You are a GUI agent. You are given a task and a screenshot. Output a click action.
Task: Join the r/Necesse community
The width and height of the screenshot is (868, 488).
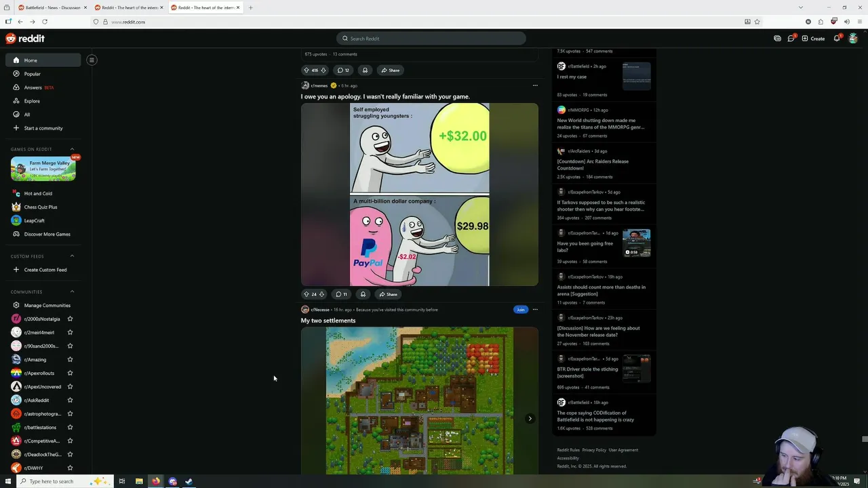tap(520, 310)
